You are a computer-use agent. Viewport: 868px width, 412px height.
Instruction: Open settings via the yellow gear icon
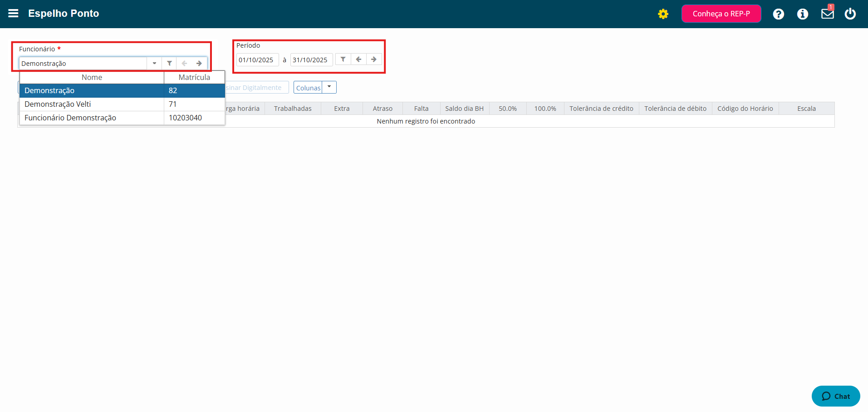[x=663, y=14]
